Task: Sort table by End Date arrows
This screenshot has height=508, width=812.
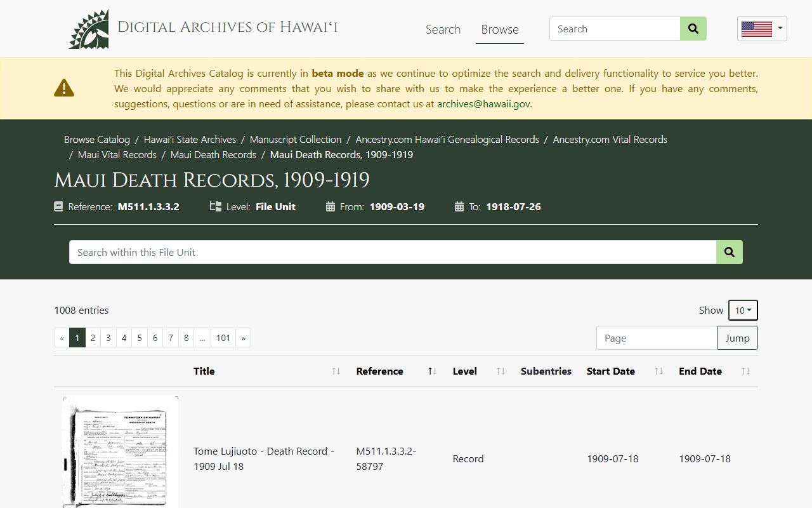Action: 745,371
